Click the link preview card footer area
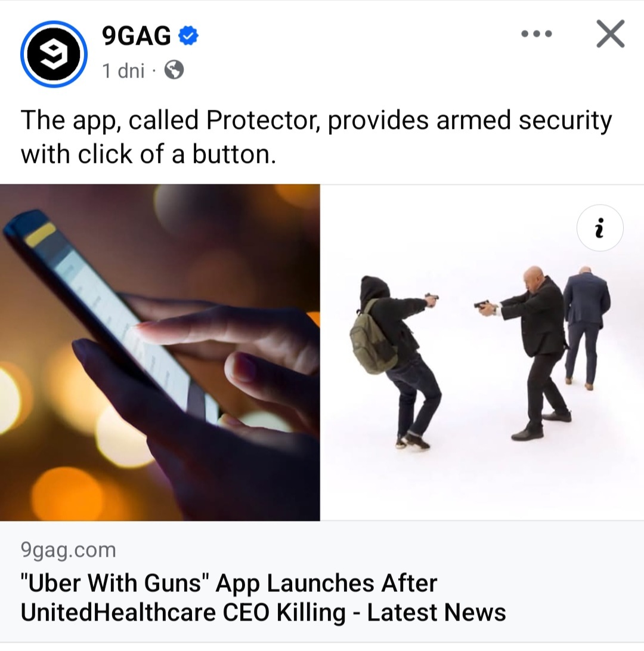This screenshot has width=644, height=651. coord(322,581)
